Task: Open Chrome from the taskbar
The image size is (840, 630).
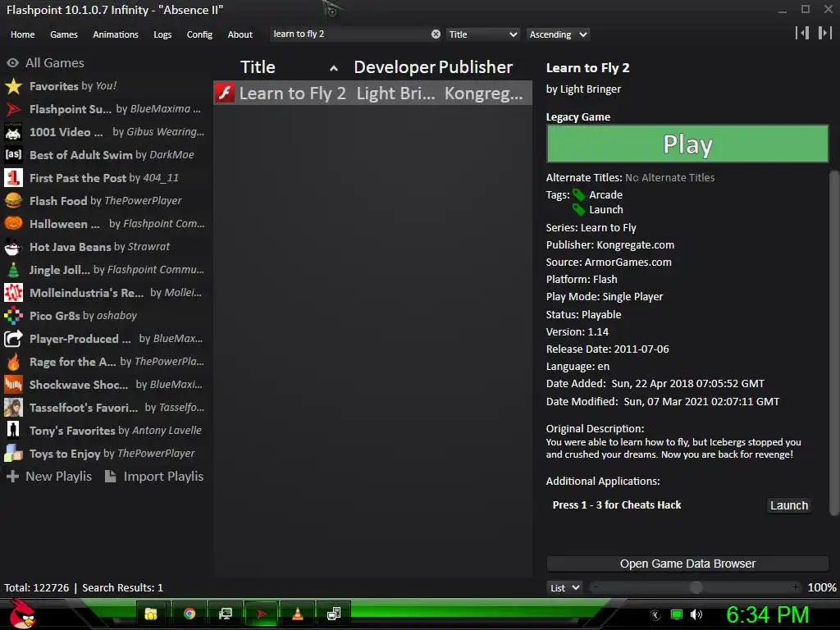Action: (189, 614)
